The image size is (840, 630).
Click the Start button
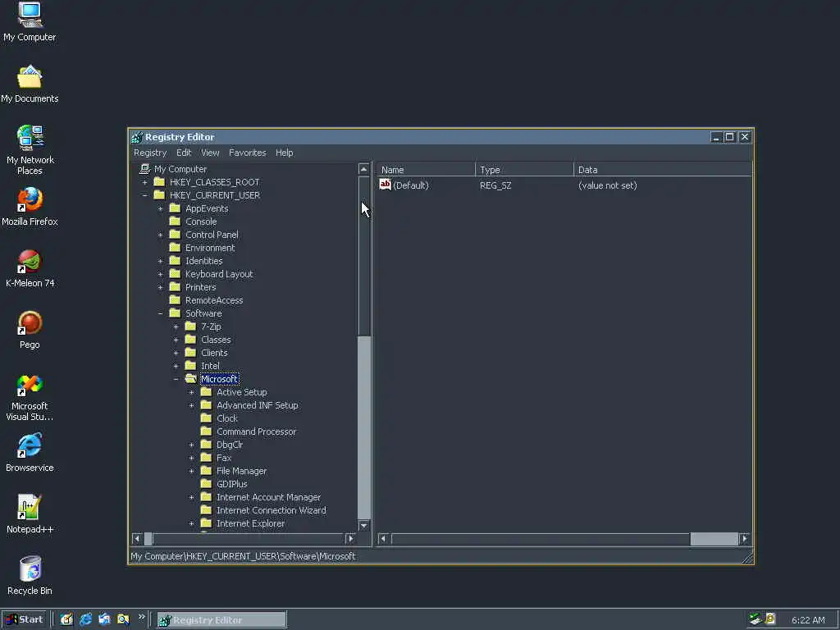(x=25, y=620)
